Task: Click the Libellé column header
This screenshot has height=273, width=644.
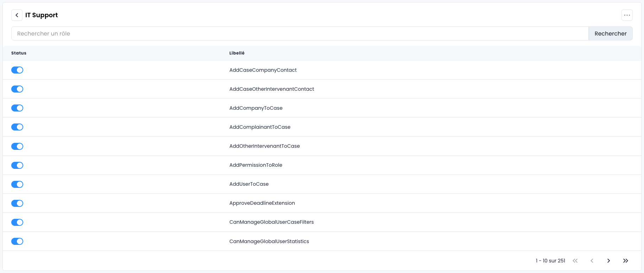Action: click(237, 53)
